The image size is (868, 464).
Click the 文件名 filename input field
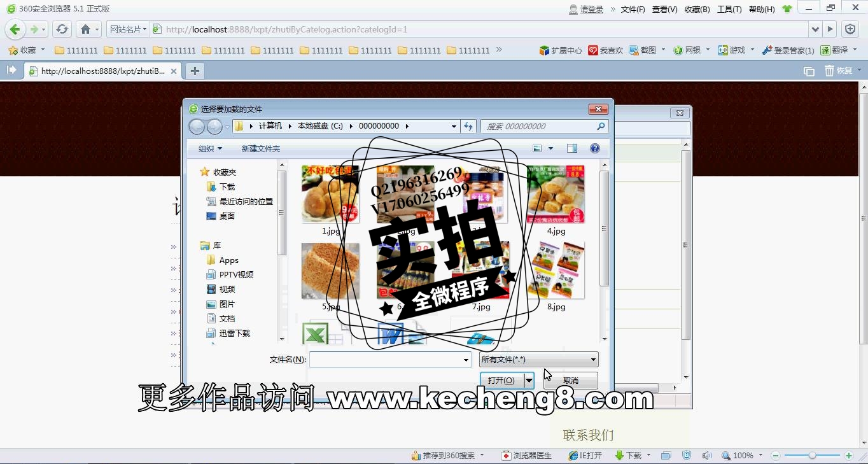[386, 360]
